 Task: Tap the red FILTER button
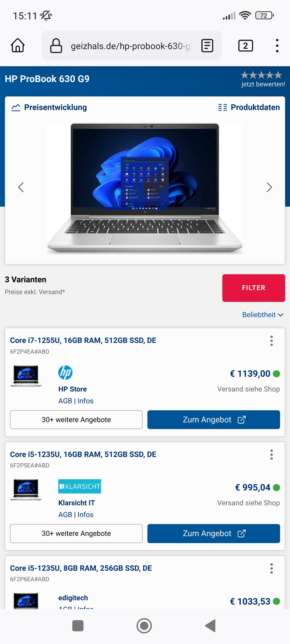coord(253,288)
